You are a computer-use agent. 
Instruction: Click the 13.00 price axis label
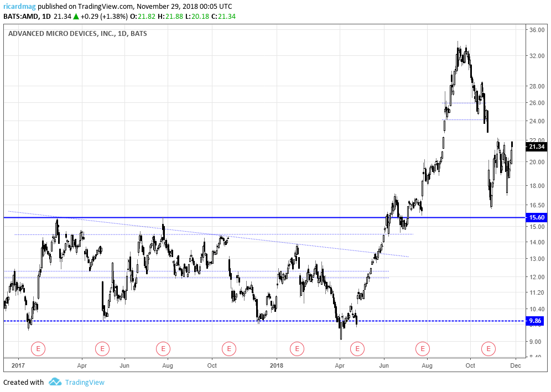click(x=537, y=259)
